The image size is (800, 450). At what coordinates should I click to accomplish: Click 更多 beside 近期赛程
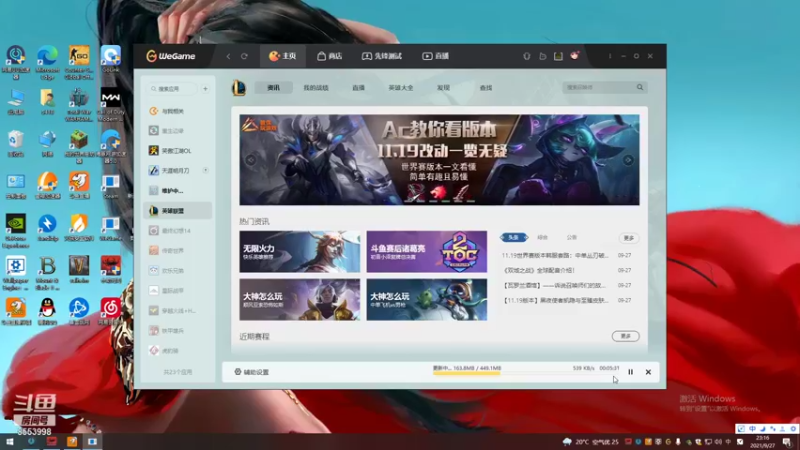tap(626, 336)
